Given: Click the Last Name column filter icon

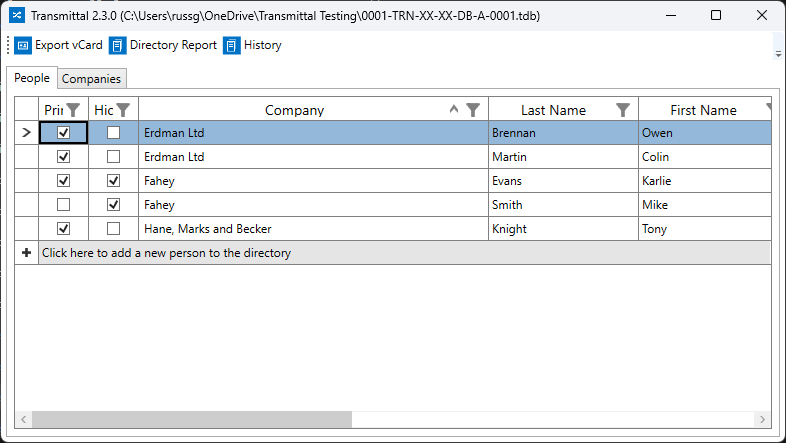Looking at the screenshot, I should coord(623,110).
